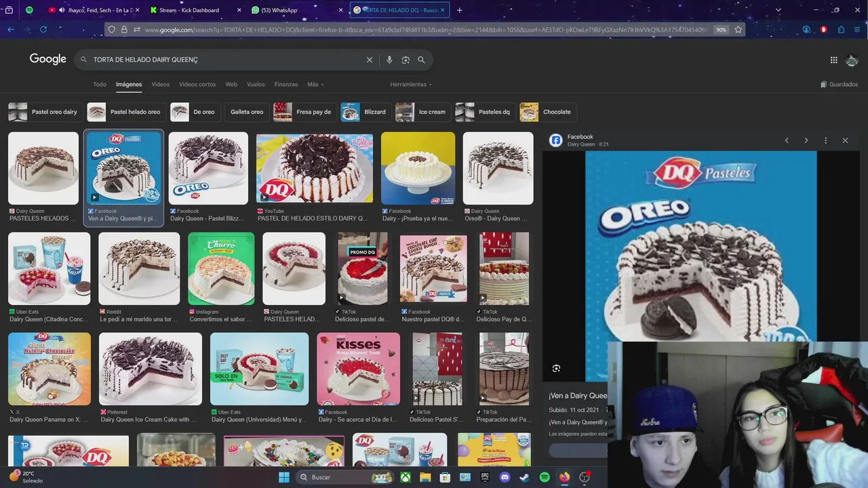Image resolution: width=868 pixels, height=488 pixels.
Task: Open a new browser tab
Action: point(459,10)
